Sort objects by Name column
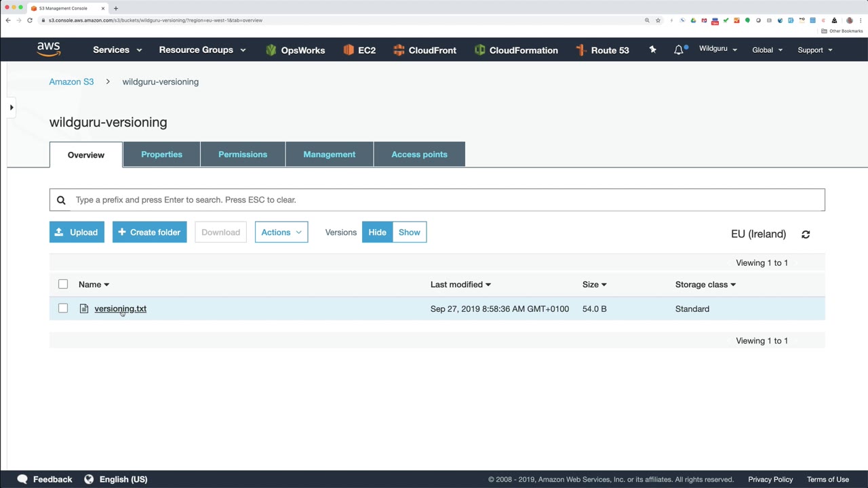The image size is (868, 488). coord(94,285)
